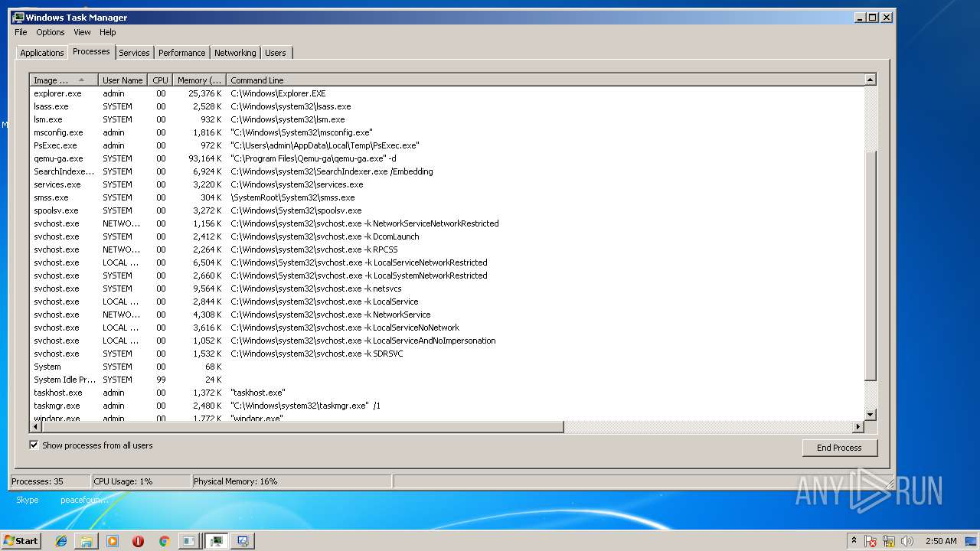
Task: Click the 2:50 AM clock
Action: [941, 541]
